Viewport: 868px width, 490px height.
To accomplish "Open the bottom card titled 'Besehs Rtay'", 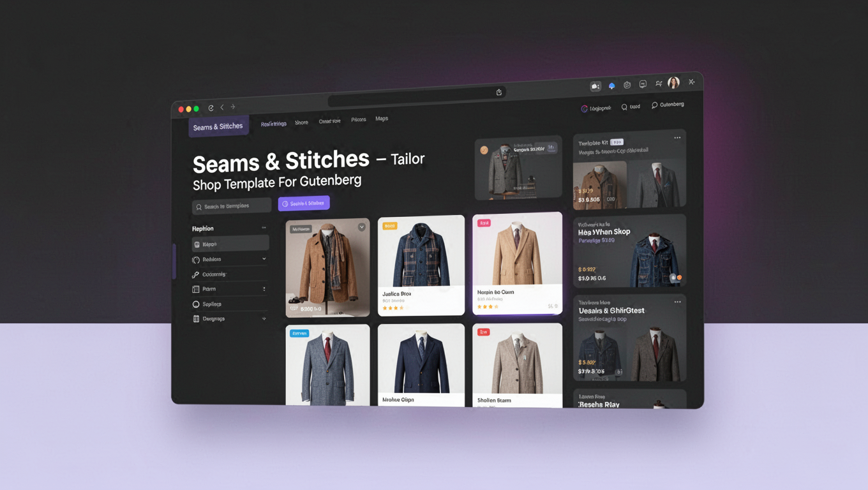I will pyautogui.click(x=629, y=399).
